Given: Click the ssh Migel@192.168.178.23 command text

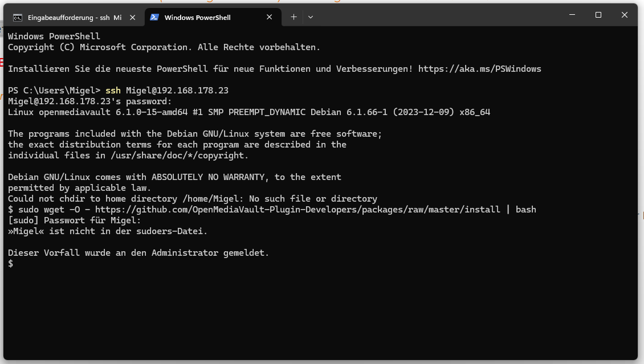Looking at the screenshot, I should 167,90.
